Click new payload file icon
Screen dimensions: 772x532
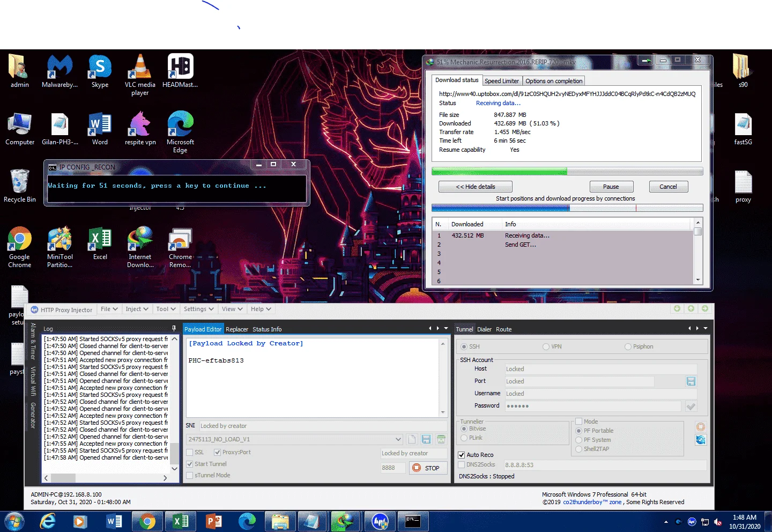[x=412, y=439]
